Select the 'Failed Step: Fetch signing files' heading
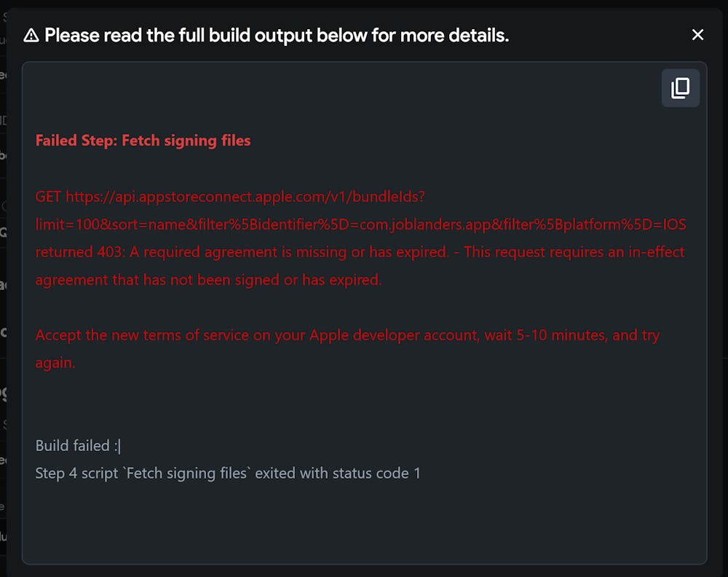This screenshot has height=577, width=728. 143,141
